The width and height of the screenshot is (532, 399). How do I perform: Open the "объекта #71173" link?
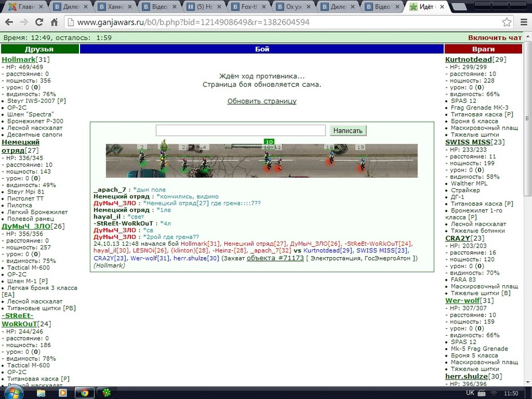pos(275,258)
